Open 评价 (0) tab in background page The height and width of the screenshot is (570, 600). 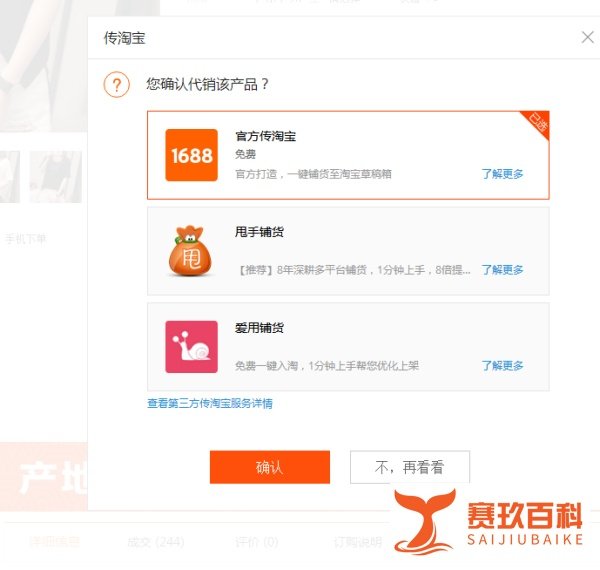pyautogui.click(x=256, y=542)
